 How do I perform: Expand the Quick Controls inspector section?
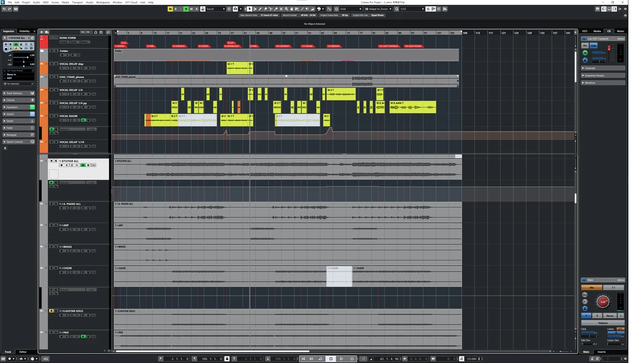pos(18,142)
